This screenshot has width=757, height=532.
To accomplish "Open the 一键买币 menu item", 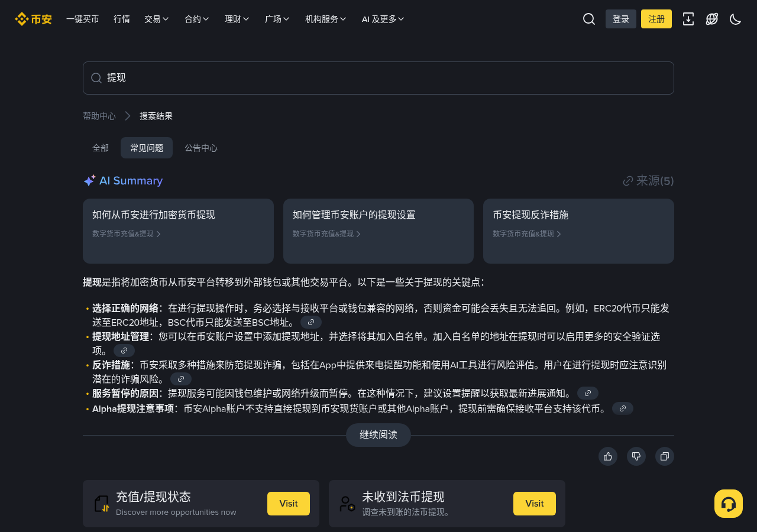I will 83,19.
